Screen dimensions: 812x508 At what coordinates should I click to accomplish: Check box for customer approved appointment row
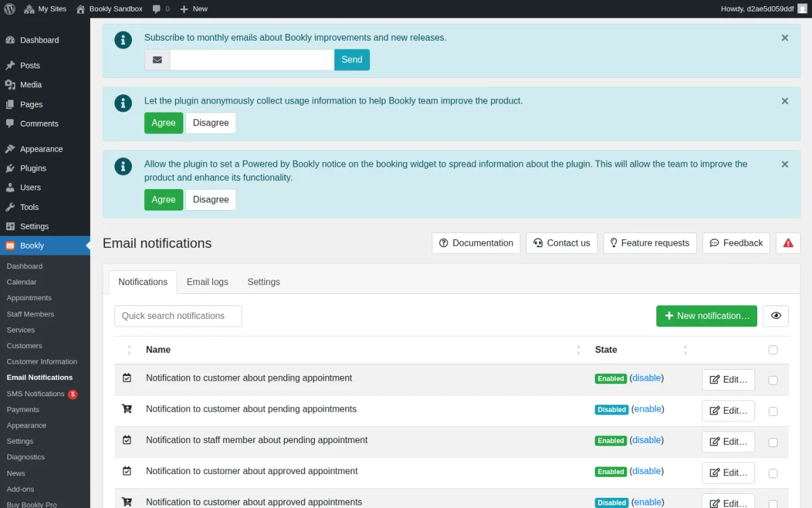[x=773, y=473]
